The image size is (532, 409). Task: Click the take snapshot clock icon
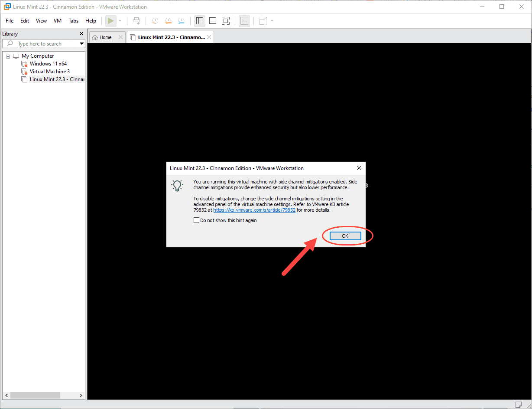click(155, 21)
